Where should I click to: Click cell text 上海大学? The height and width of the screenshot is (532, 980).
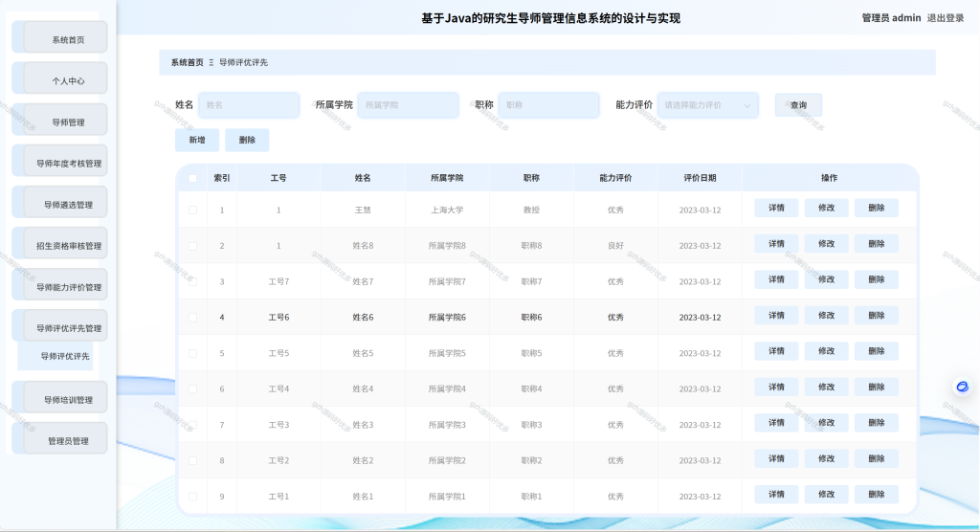click(447, 211)
